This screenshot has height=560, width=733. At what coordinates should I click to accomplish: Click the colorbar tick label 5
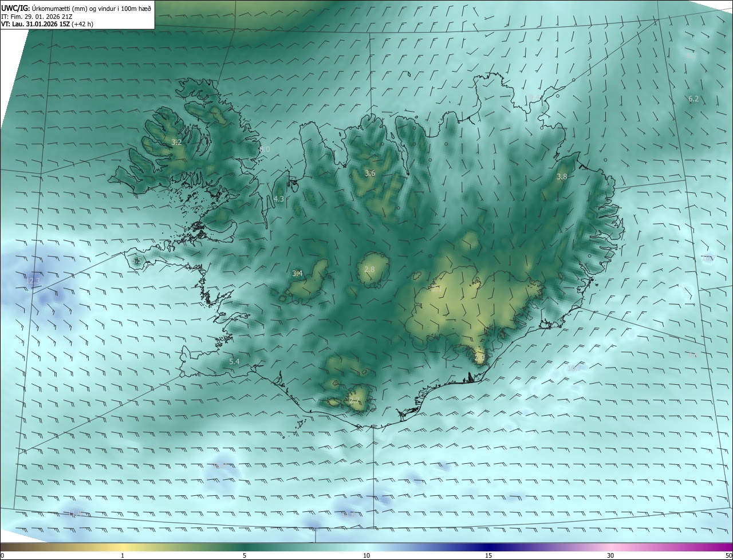coord(245,555)
